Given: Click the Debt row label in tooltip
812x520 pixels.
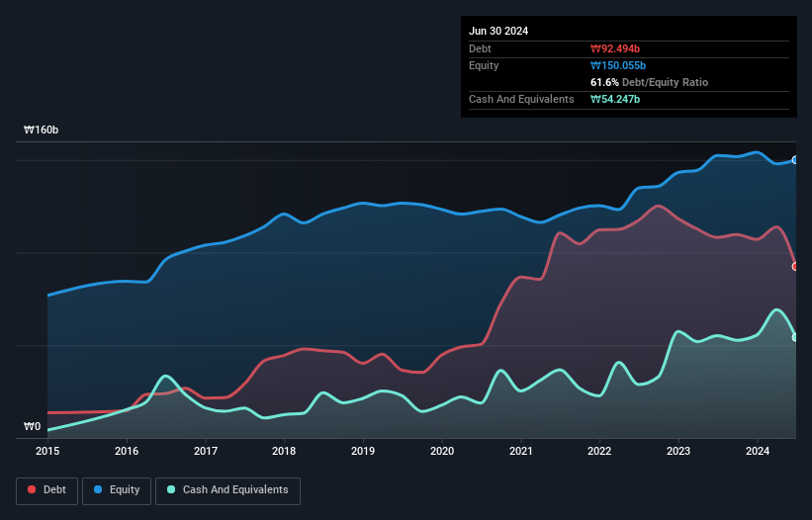Looking at the screenshot, I should tap(480, 48).
